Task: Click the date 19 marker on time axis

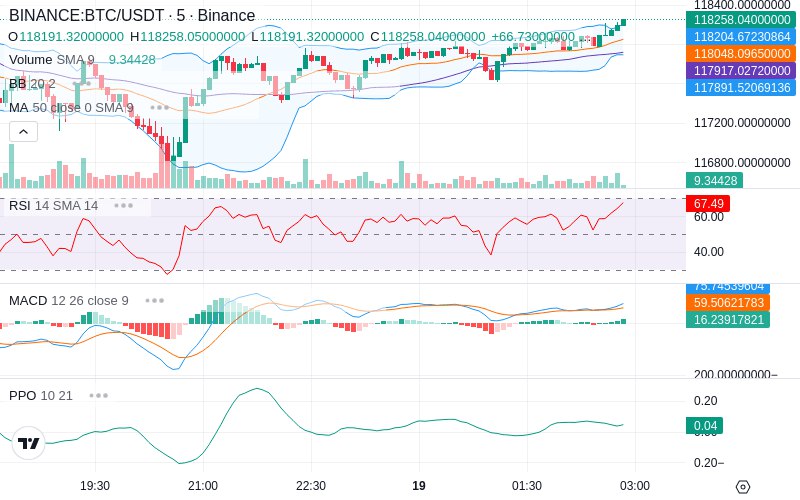Action: [418, 486]
